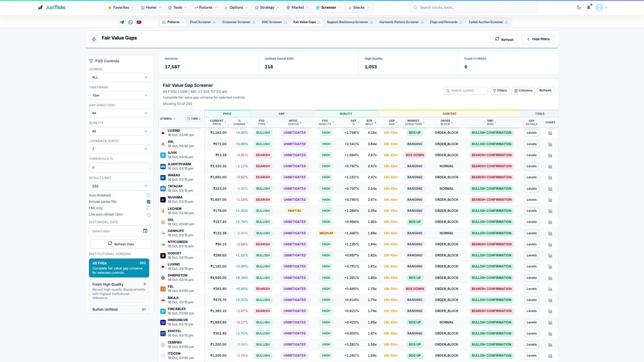Enable F&O only checkbox
Screen dimensions: 644x362
pos(149,208)
